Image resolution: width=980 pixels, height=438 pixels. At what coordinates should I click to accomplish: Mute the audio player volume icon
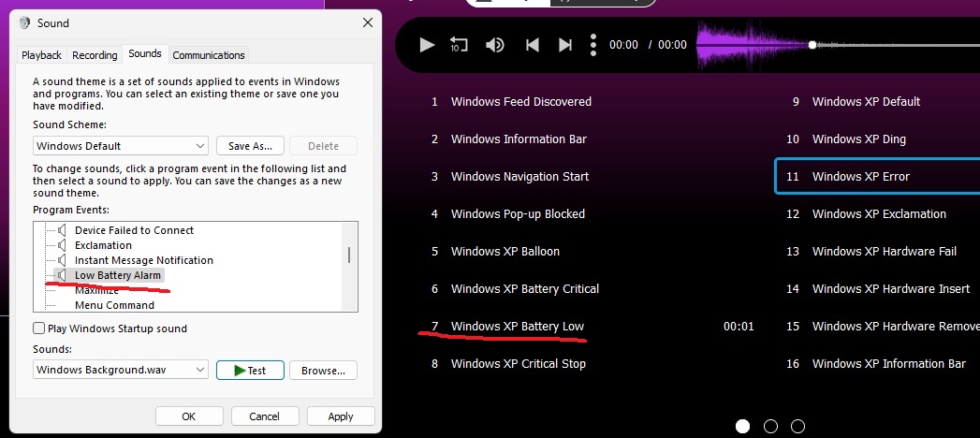495,45
